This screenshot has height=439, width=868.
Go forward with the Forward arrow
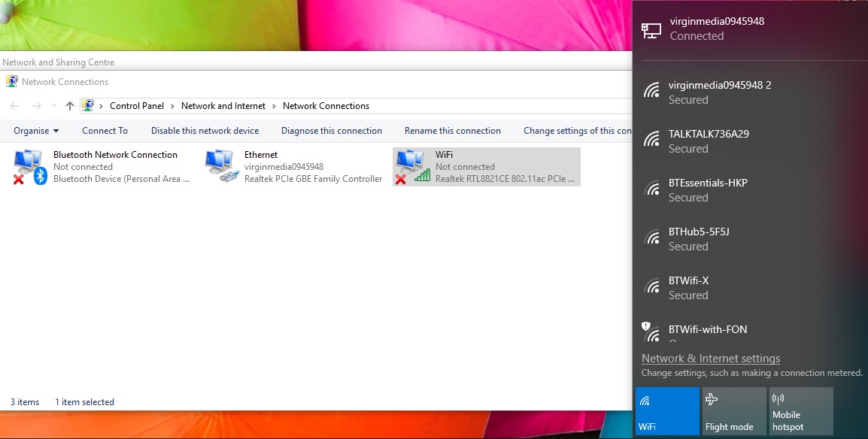pos(37,105)
